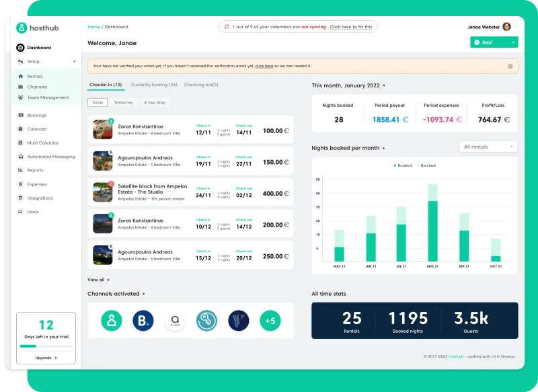Open Calendar icon in sidebar
The height and width of the screenshot is (392, 538).
(x=21, y=129)
